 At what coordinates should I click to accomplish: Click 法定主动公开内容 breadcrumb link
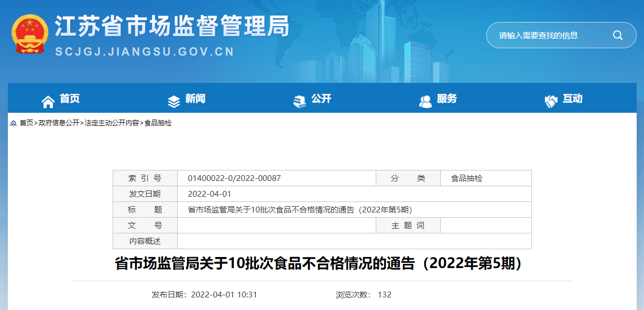point(112,123)
